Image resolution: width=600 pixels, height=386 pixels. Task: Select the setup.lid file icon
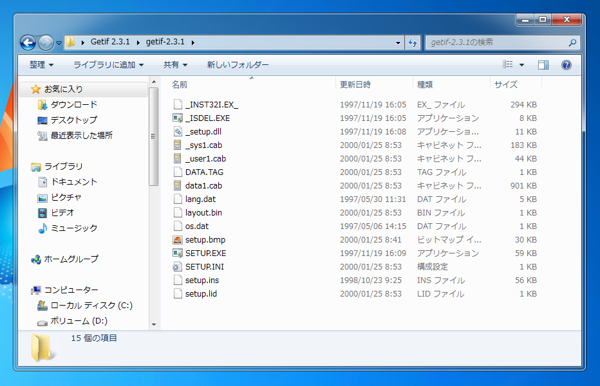pyautogui.click(x=178, y=294)
